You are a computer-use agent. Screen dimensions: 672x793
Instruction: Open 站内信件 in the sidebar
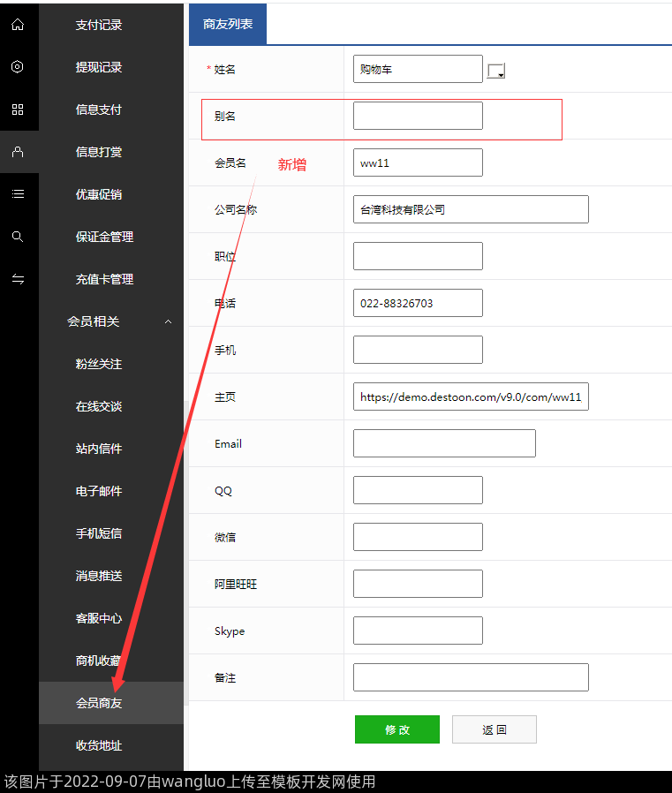tap(99, 449)
